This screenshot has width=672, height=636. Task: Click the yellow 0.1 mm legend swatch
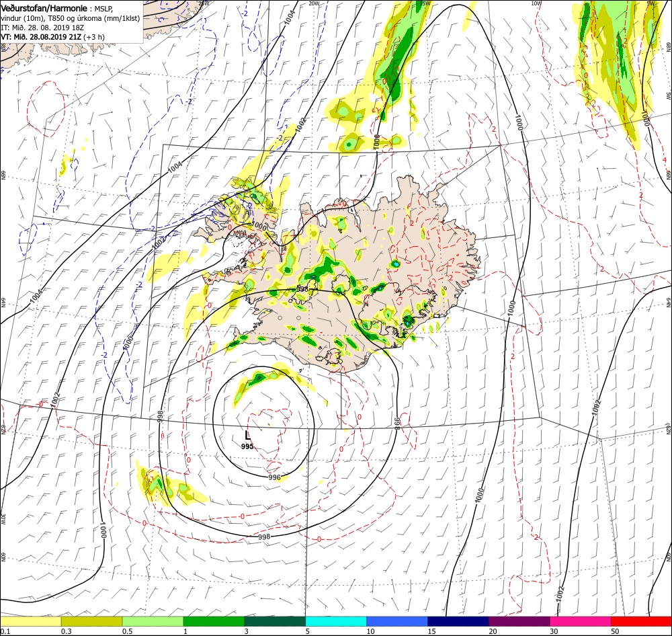31,621
